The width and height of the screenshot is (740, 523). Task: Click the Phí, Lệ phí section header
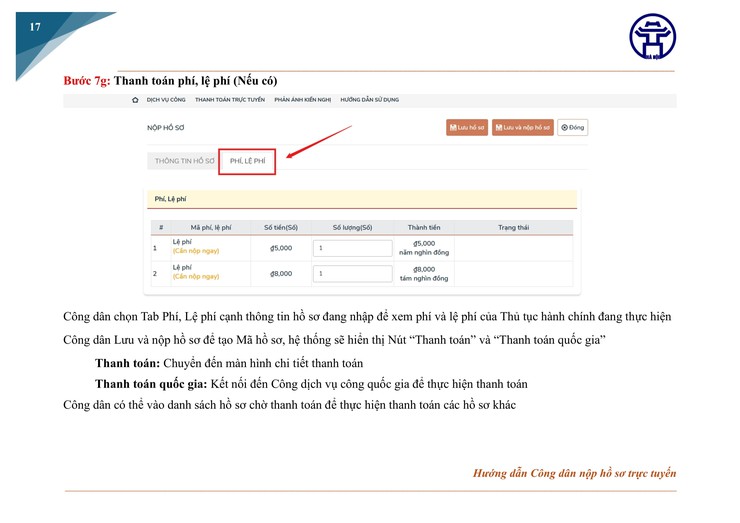click(x=171, y=199)
